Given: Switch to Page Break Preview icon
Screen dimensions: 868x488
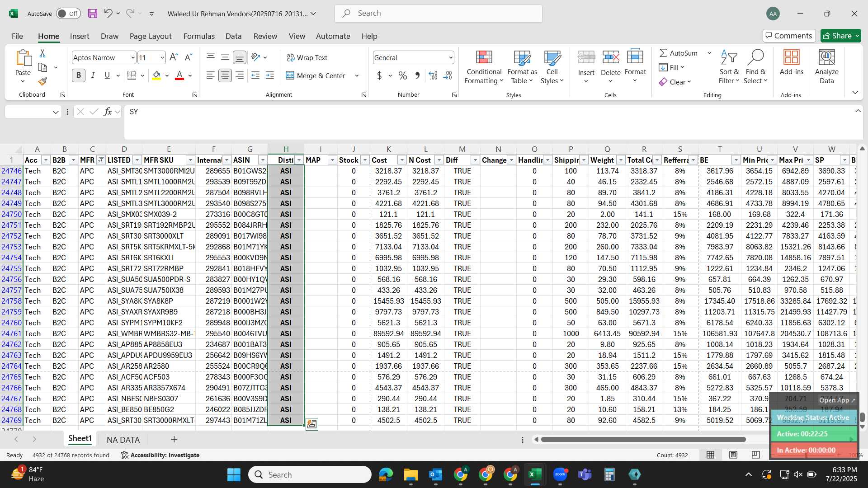Looking at the screenshot, I should (x=755, y=455).
